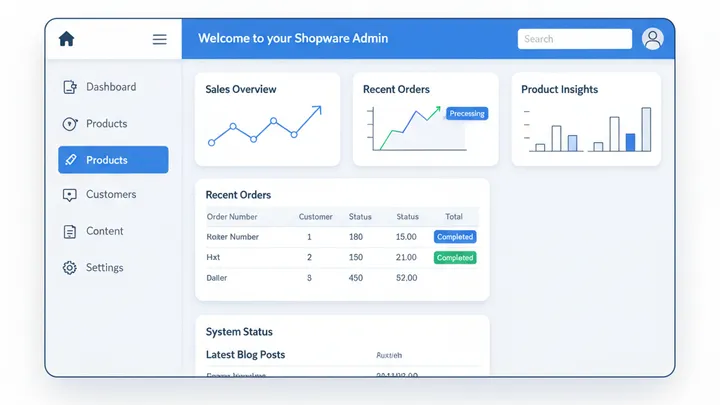Click the Customer column header
Viewport: 720px width, 405px height.
pyautogui.click(x=315, y=217)
